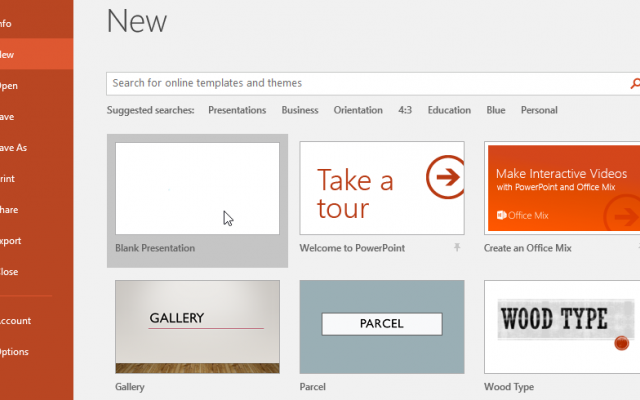
Task: Click the Wood Type caption text
Action: (509, 387)
